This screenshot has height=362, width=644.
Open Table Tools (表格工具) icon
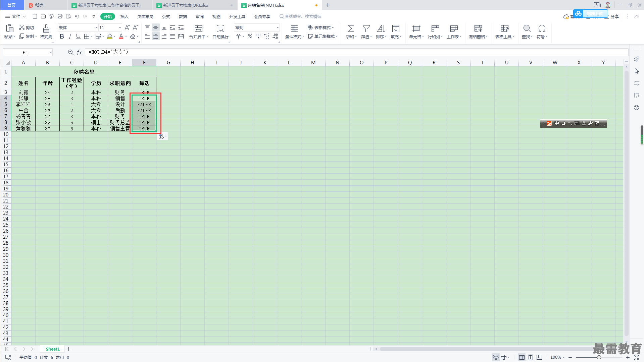[x=505, y=28]
